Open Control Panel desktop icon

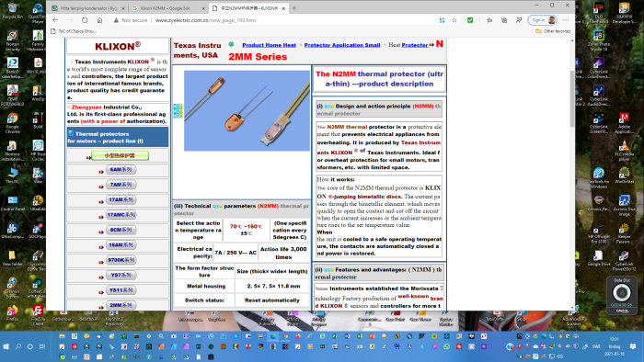12,202
